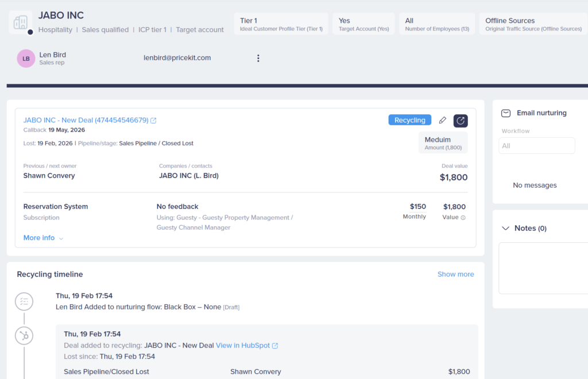The image size is (588, 379).
Task: Open the JABO INC - New Deal link
Action: pos(86,120)
